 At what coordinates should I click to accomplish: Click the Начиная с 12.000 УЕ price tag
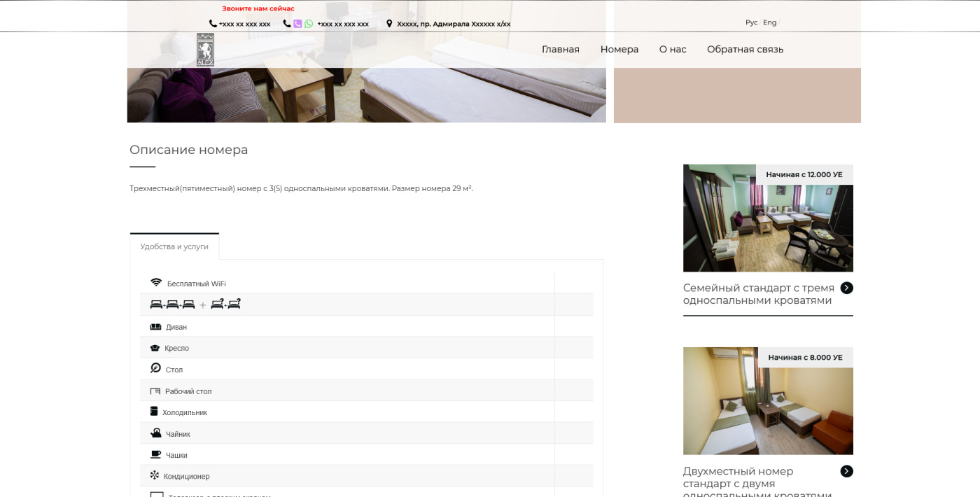(x=804, y=174)
